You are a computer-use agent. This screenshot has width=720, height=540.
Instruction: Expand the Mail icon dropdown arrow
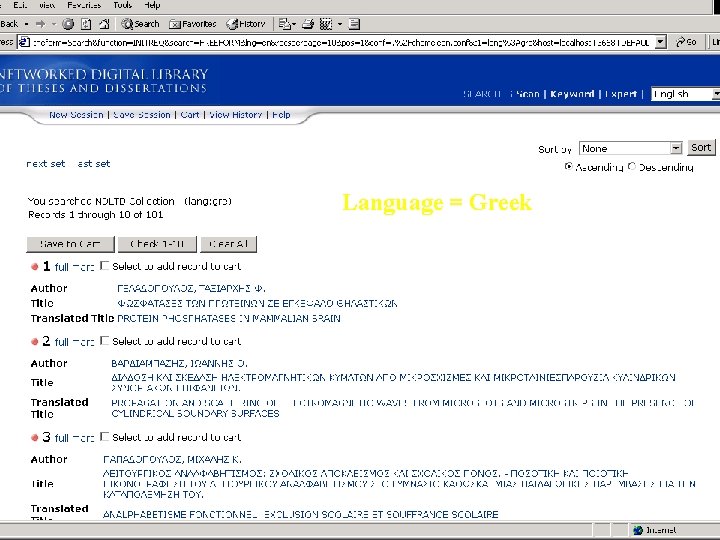tap(294, 24)
